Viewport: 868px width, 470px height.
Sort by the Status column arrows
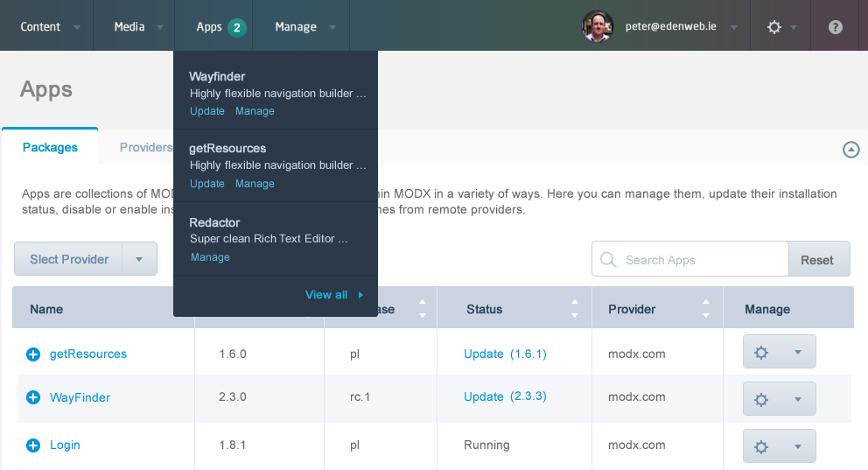(575, 309)
